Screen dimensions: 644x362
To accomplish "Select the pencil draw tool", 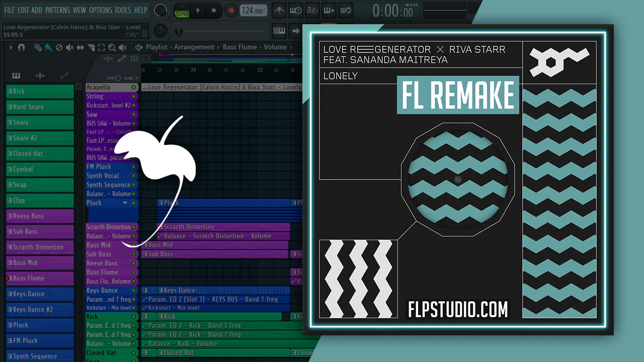I will (38, 47).
